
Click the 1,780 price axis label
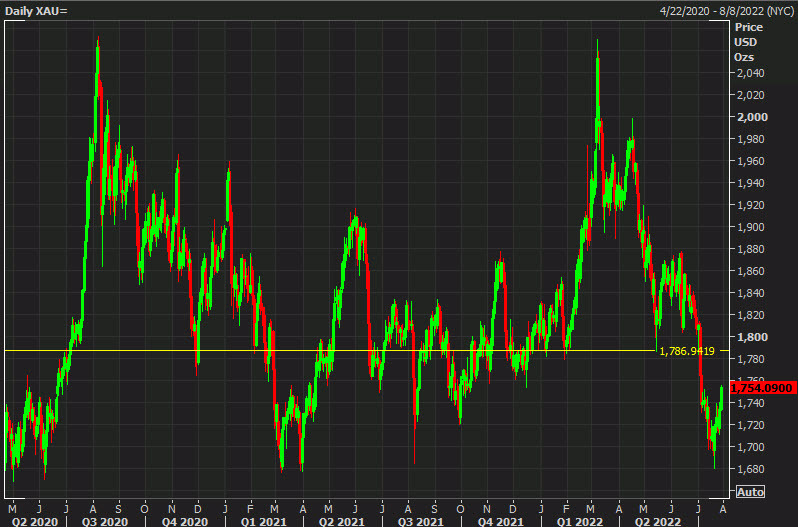point(751,359)
